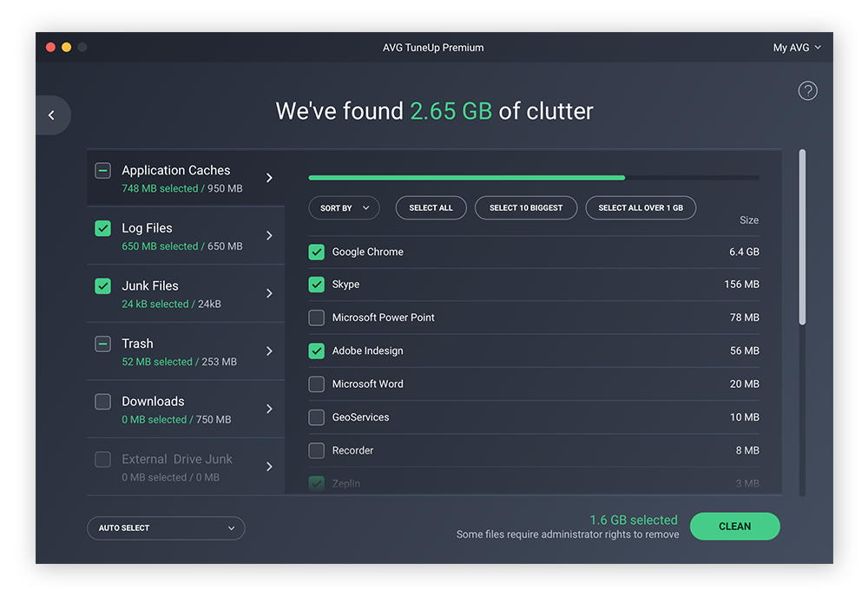Check Microsoft Power Point for cleaning
The width and height of the screenshot is (868, 596).
point(316,318)
